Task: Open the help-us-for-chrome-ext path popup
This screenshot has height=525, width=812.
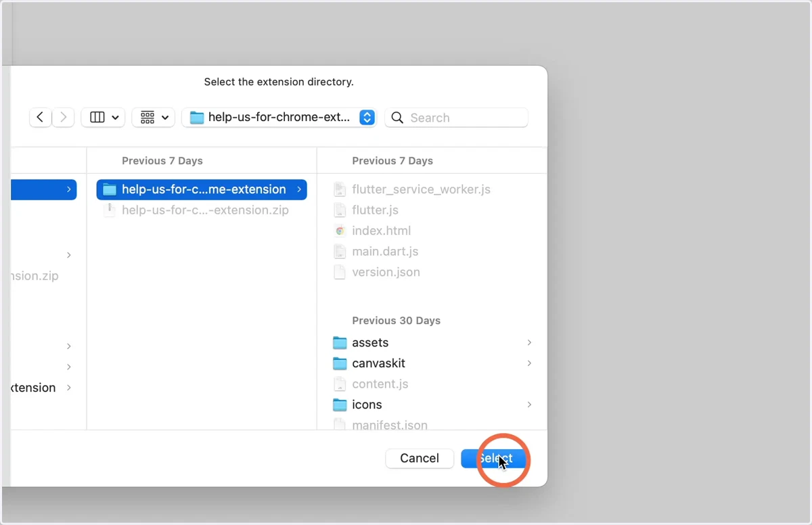Action: 279,118
